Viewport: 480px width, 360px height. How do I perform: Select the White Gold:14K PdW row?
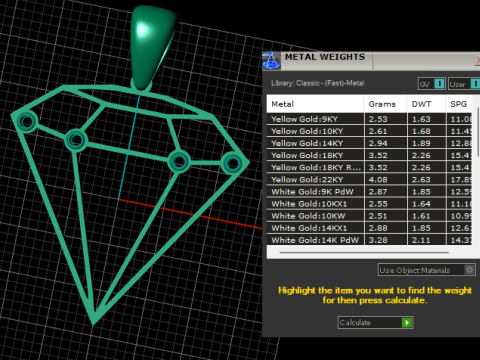369,240
